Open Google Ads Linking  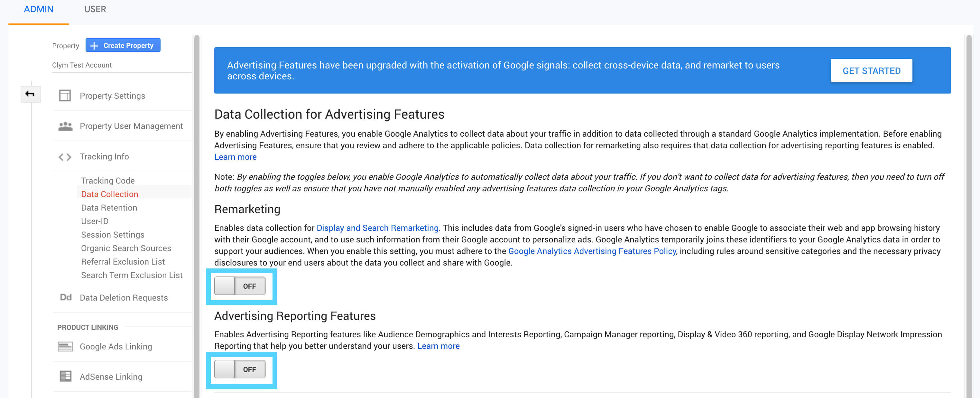[x=116, y=346]
